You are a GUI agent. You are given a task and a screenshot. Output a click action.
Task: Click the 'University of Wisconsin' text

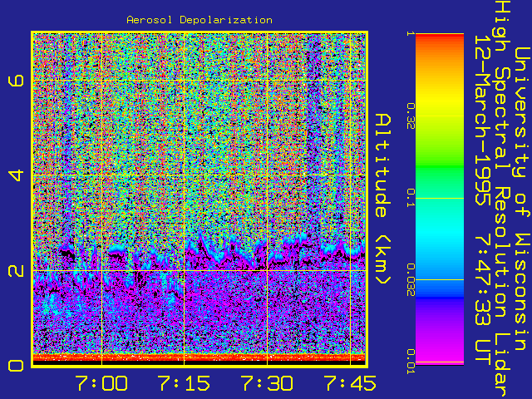(523, 199)
